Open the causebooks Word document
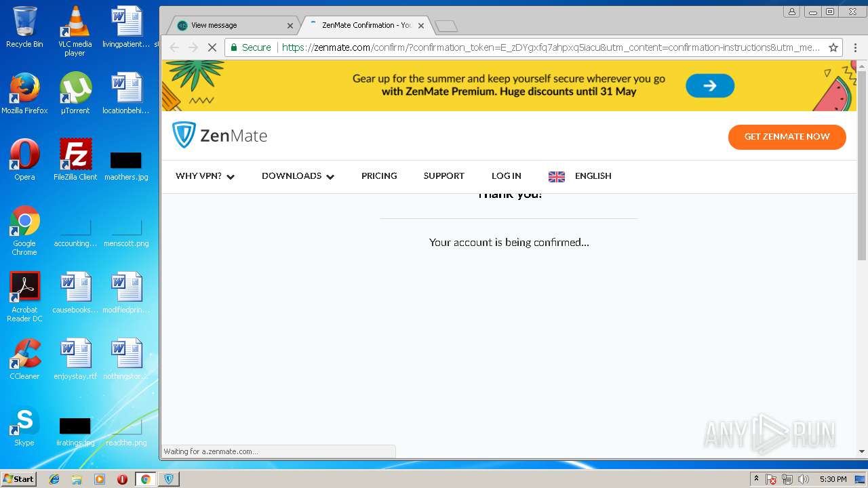The image size is (868, 488). 75,293
